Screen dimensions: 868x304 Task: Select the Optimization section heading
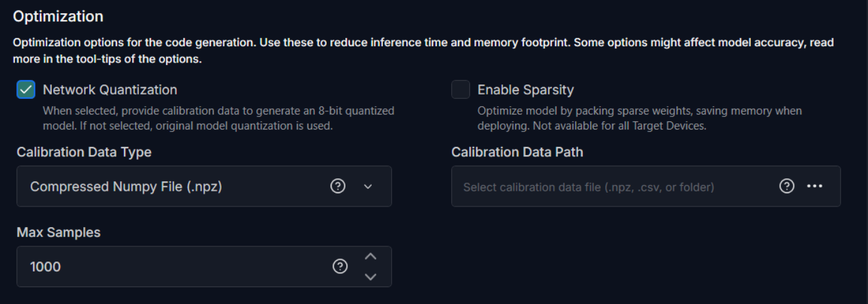point(58,16)
